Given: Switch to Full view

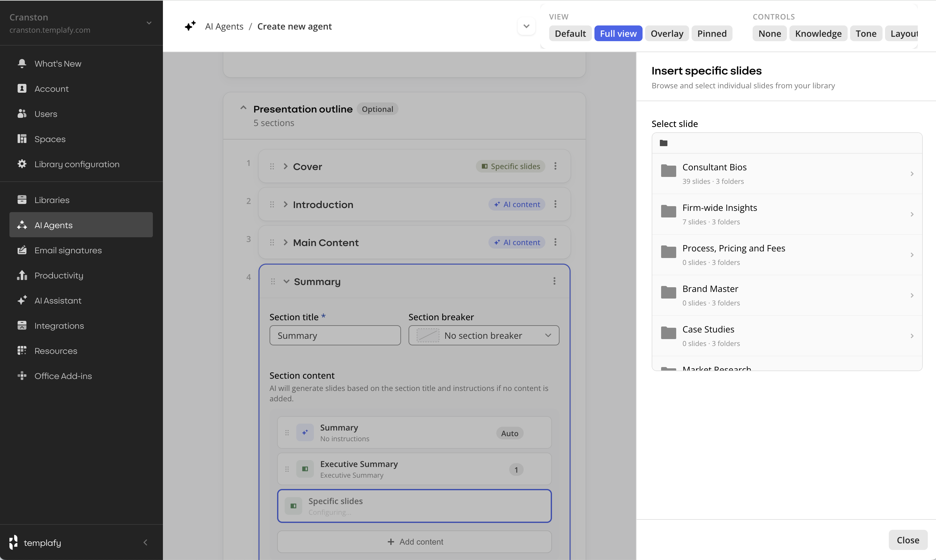Looking at the screenshot, I should coord(618,34).
